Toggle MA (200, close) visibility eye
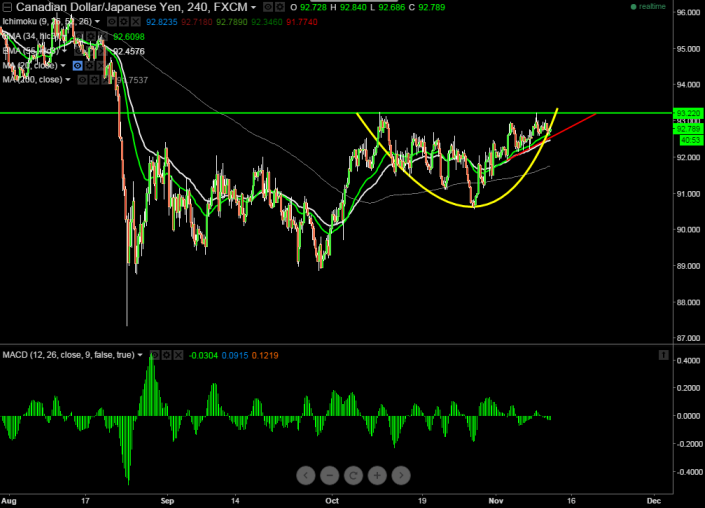The image size is (705, 508). pyautogui.click(x=82, y=80)
